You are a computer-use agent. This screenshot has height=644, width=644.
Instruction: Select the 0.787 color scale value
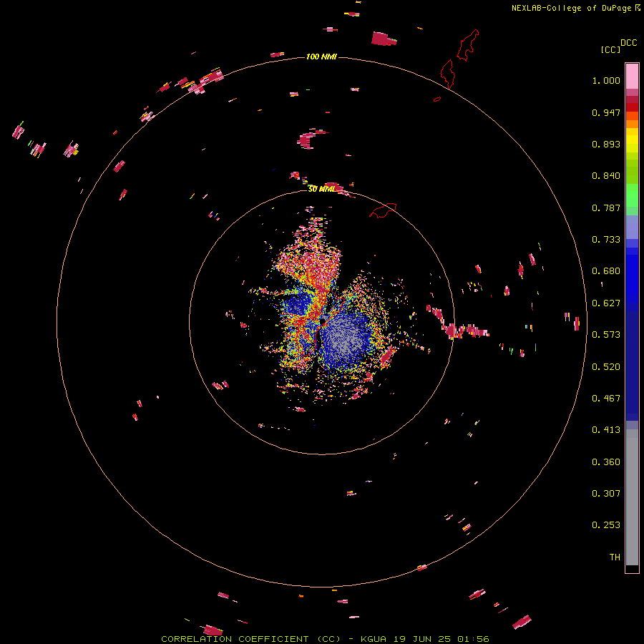[606, 208]
